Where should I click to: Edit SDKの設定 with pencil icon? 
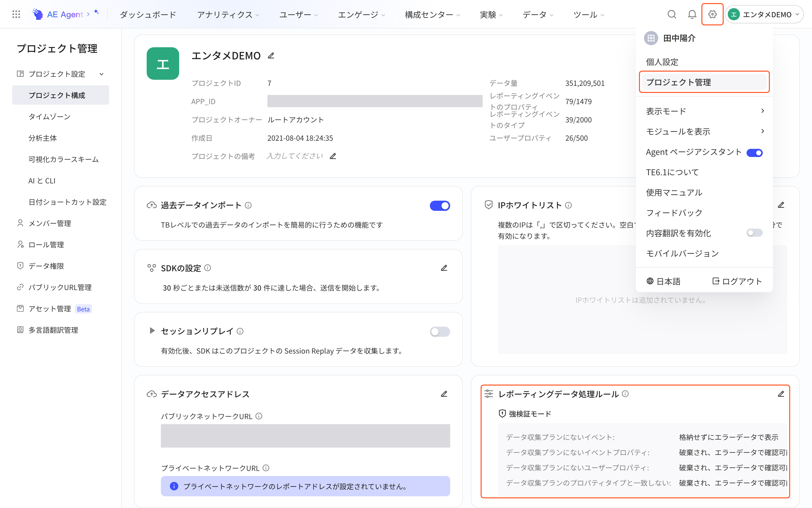pos(444,268)
